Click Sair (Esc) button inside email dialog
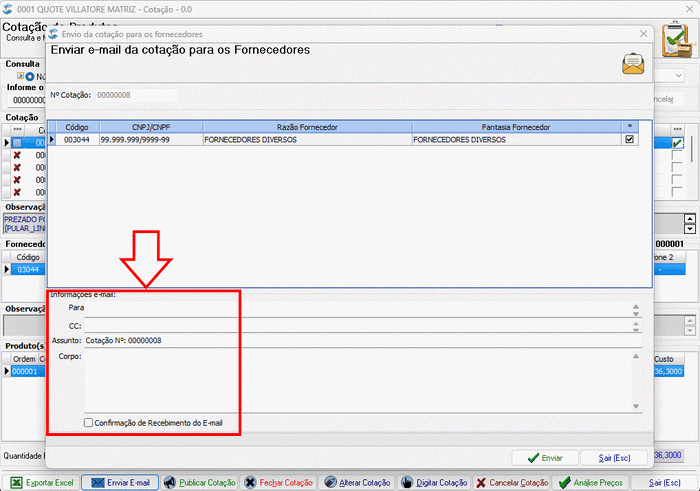This screenshot has height=491, width=700. tap(614, 458)
